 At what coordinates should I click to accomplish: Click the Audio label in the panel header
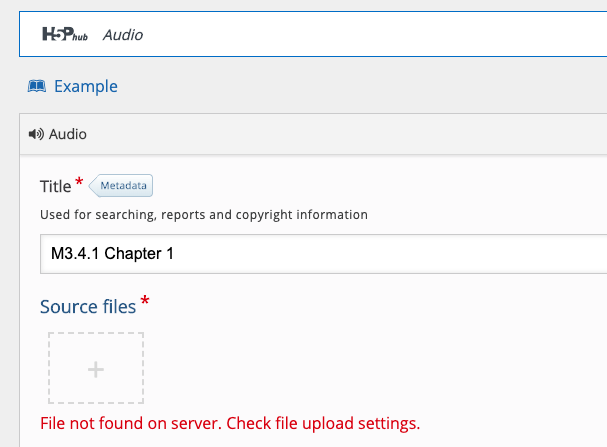coord(68,134)
